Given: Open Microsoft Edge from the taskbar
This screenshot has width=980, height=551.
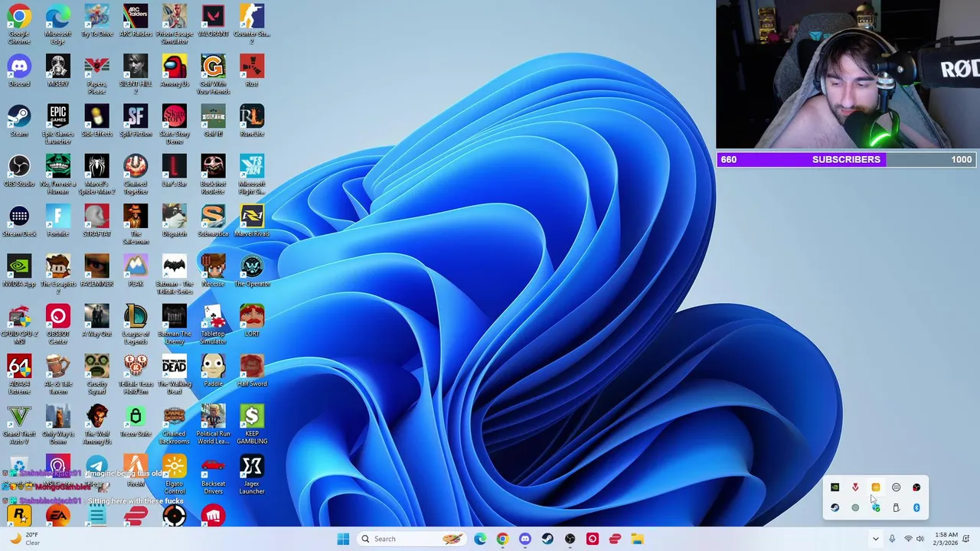Looking at the screenshot, I should tap(480, 539).
